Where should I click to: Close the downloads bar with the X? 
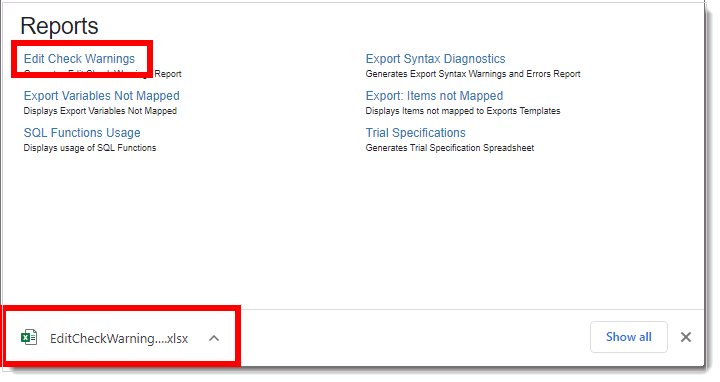point(686,337)
